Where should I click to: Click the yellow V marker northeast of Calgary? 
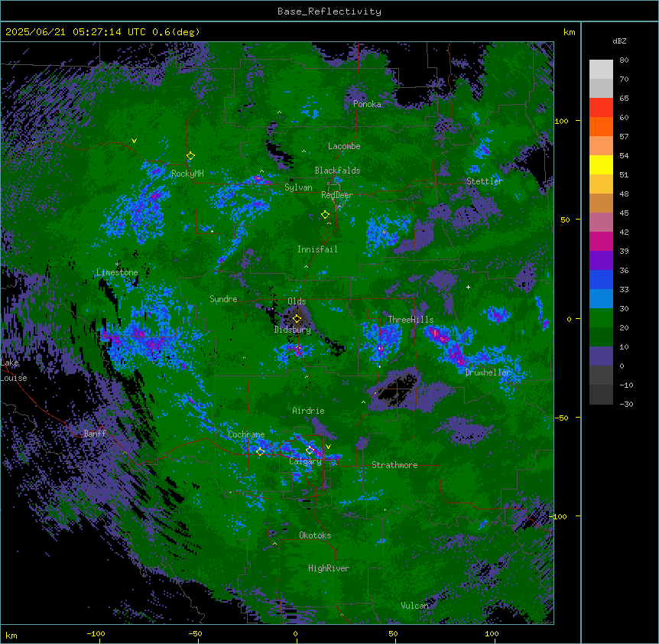tap(328, 447)
